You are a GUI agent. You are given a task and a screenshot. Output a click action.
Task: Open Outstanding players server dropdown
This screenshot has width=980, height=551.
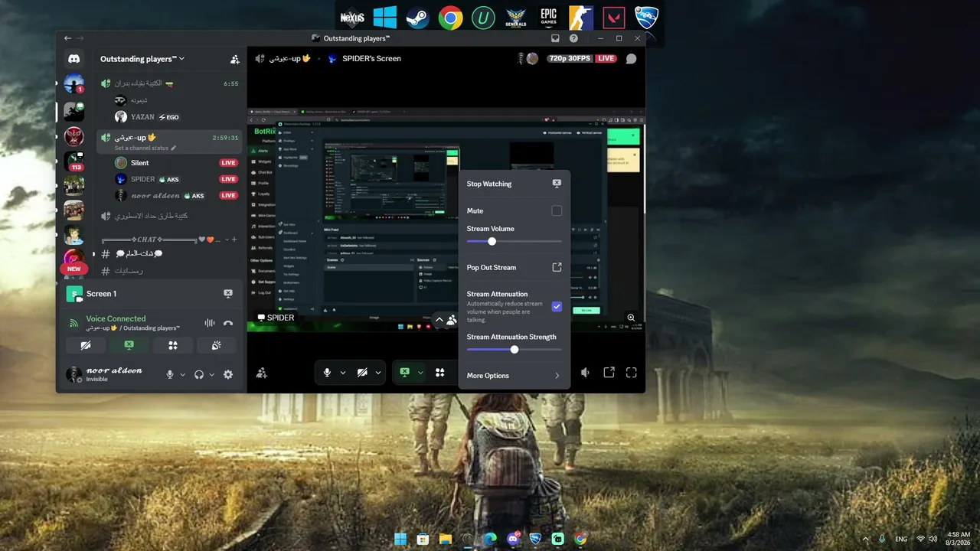click(x=142, y=59)
